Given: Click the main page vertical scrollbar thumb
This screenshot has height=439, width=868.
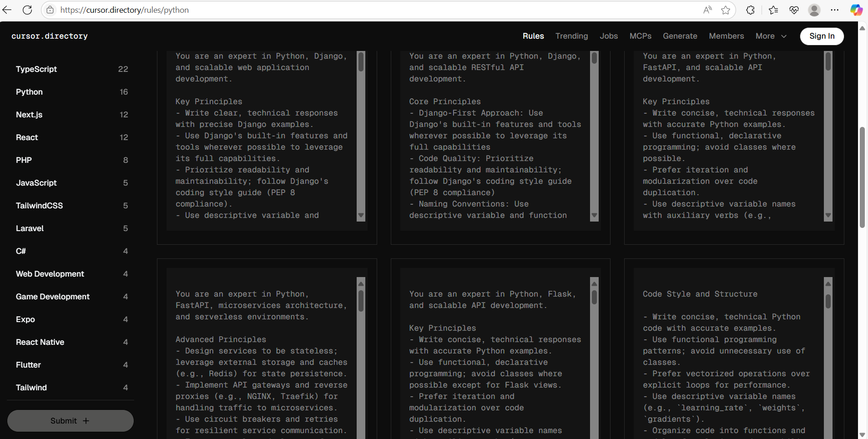Looking at the screenshot, I should click(x=862, y=177).
